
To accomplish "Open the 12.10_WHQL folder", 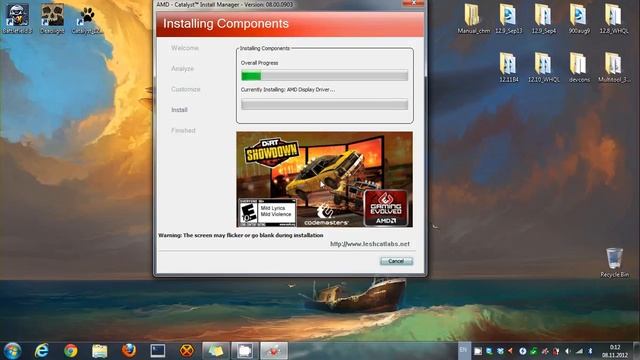I will pyautogui.click(x=544, y=67).
